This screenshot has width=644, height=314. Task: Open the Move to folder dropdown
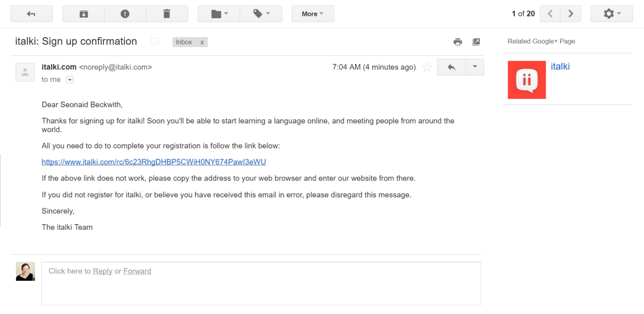click(x=219, y=14)
